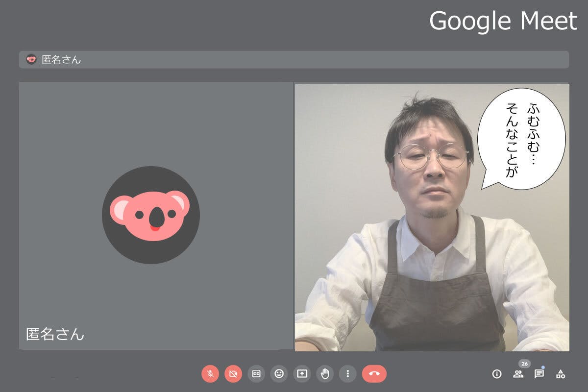The image size is (588, 392).
Task: Raise your hand
Action: point(325,374)
